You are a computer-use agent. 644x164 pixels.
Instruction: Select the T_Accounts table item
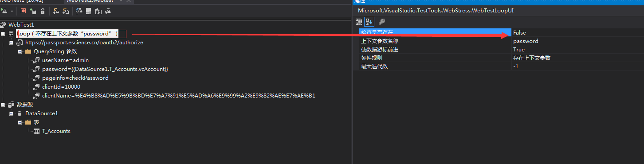(x=56, y=131)
